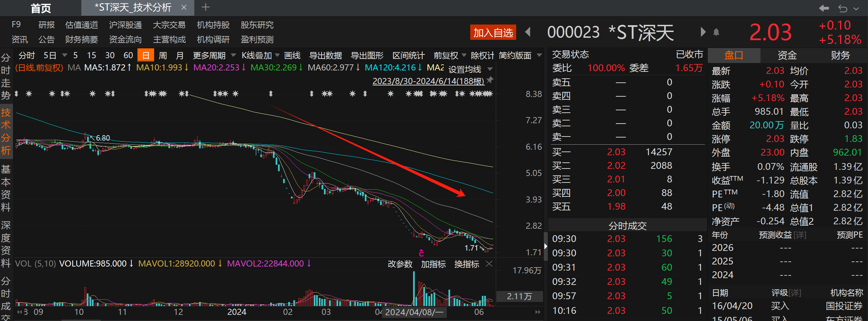Image resolution: width=868 pixels, height=321 pixels.
Task: Click 加入自选 button
Action: [493, 33]
